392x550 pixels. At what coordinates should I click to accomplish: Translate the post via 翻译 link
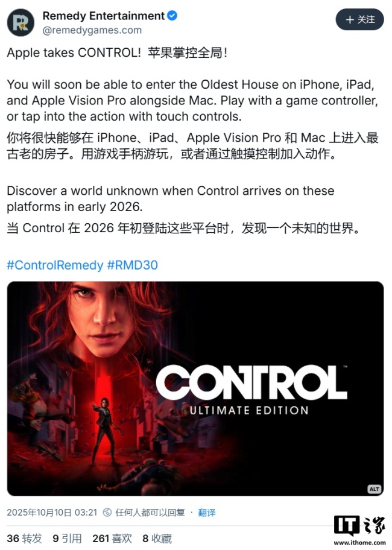pyautogui.click(x=207, y=513)
